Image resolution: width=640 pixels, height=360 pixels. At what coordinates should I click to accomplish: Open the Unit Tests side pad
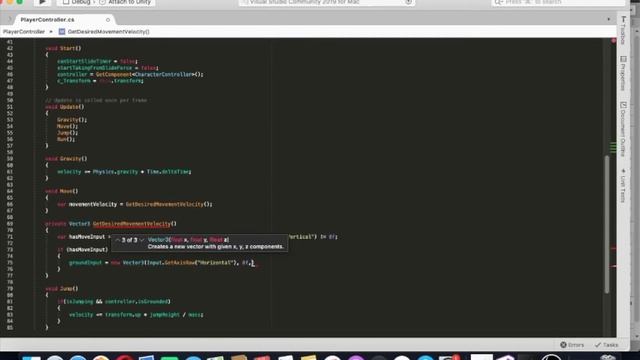click(623, 186)
